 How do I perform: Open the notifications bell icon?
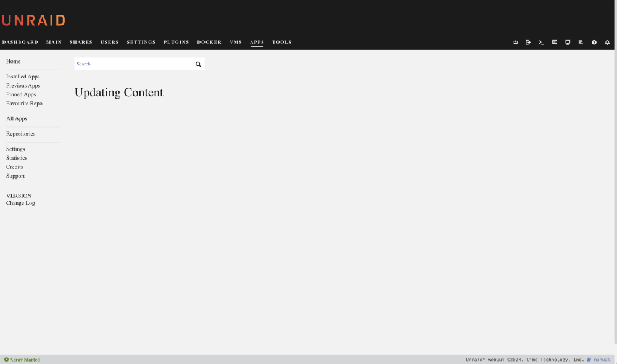(607, 43)
